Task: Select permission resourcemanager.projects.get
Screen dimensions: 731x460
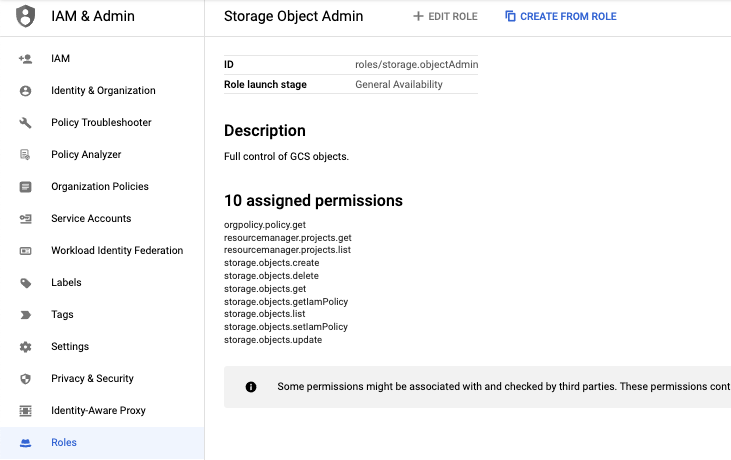Action: [288, 238]
